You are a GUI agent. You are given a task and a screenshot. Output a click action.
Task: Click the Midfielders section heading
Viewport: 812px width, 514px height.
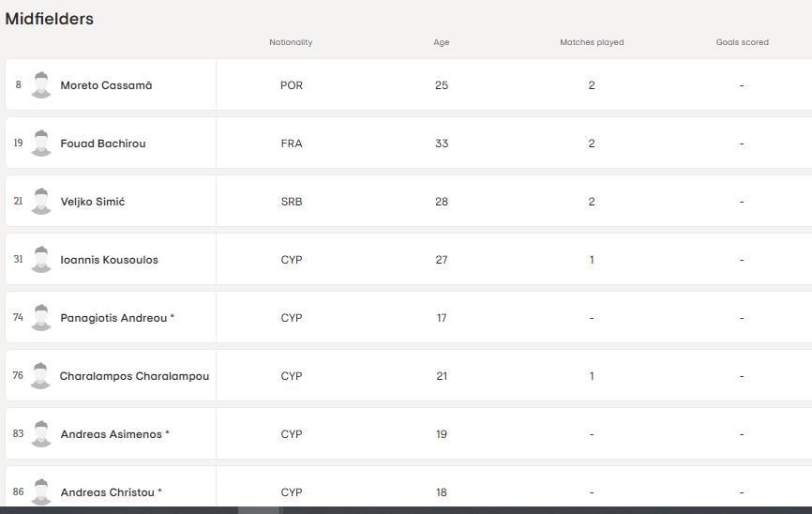click(x=49, y=19)
